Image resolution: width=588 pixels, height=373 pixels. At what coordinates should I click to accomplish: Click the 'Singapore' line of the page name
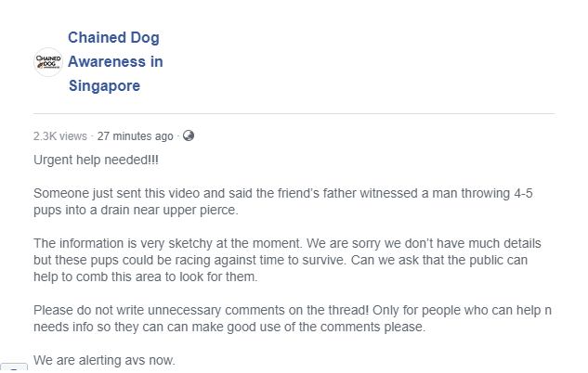coord(104,85)
